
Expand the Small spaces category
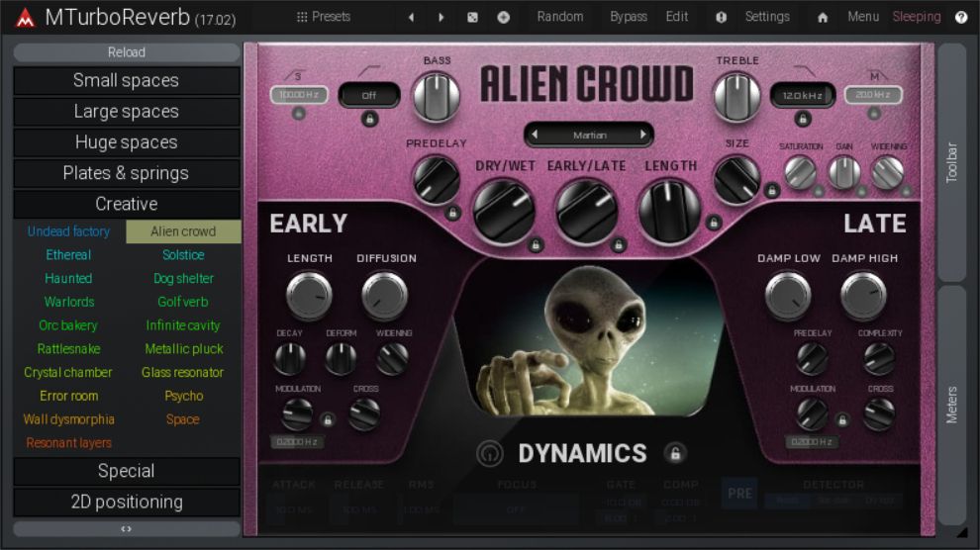point(127,80)
